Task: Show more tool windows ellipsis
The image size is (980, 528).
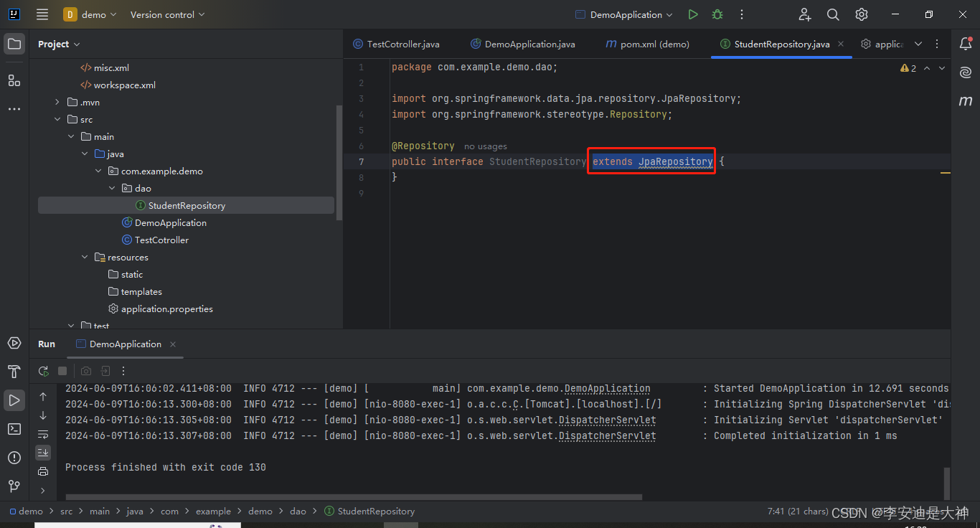Action: 14,109
